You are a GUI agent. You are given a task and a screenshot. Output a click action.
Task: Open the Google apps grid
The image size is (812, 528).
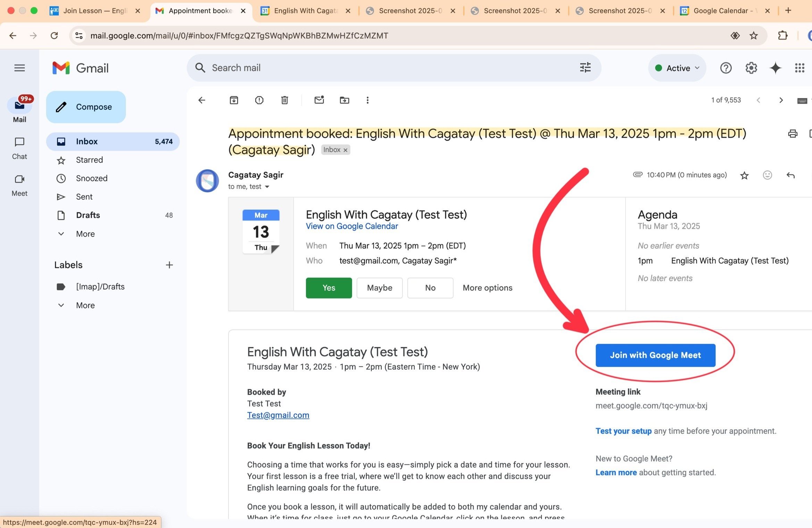click(x=800, y=68)
